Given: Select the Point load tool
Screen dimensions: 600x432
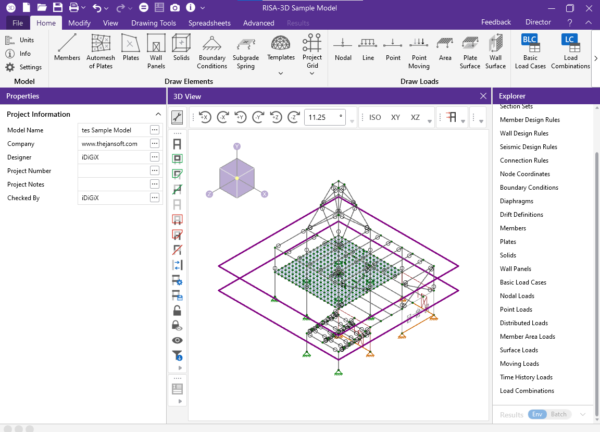Looking at the screenshot, I should point(393,48).
